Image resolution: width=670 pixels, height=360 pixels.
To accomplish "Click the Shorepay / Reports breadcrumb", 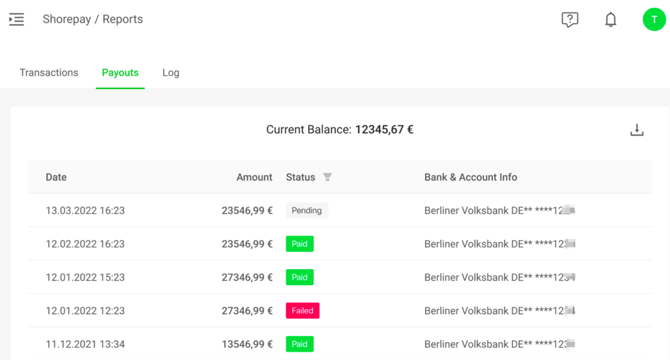I will coord(93,19).
